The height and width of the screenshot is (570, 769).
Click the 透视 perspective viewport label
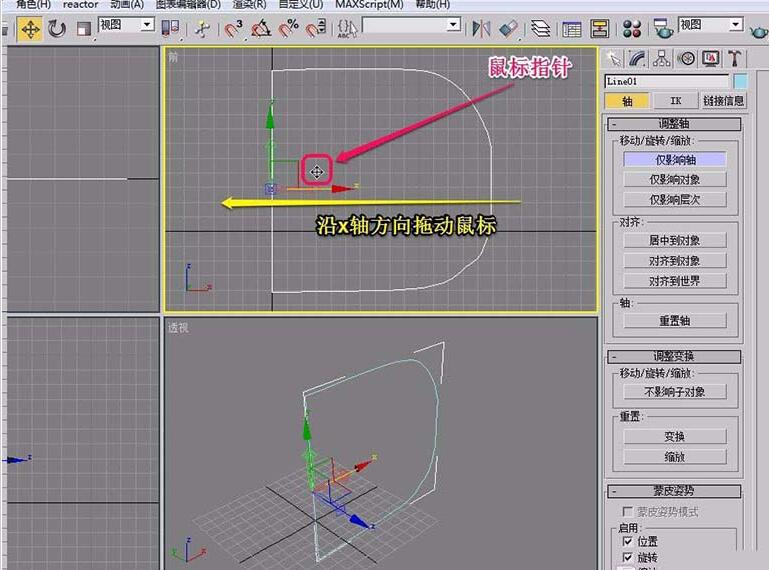178,328
